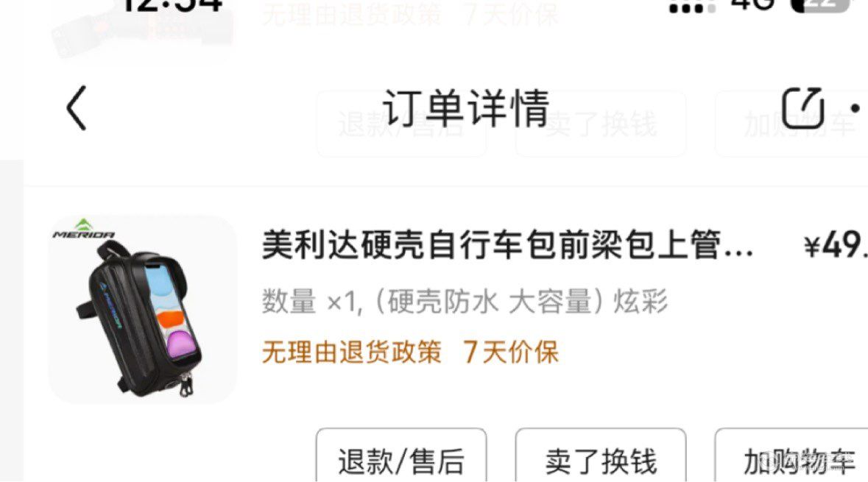Tap the battery indicator in status bar

tap(820, 6)
